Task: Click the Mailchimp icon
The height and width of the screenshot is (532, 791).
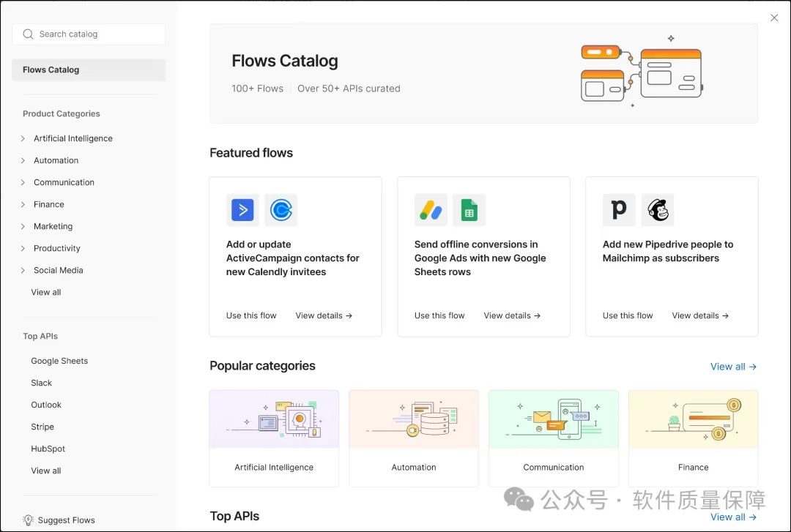Action: (657, 210)
